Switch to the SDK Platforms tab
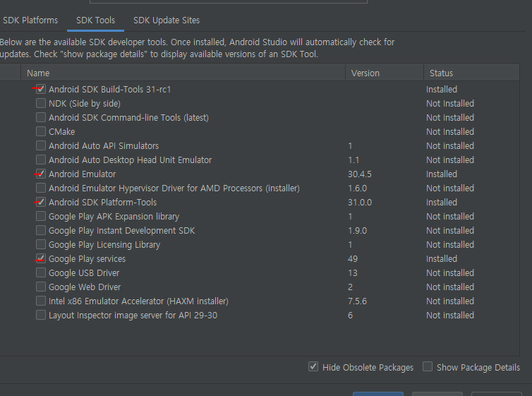This screenshot has width=532, height=396. (30, 20)
